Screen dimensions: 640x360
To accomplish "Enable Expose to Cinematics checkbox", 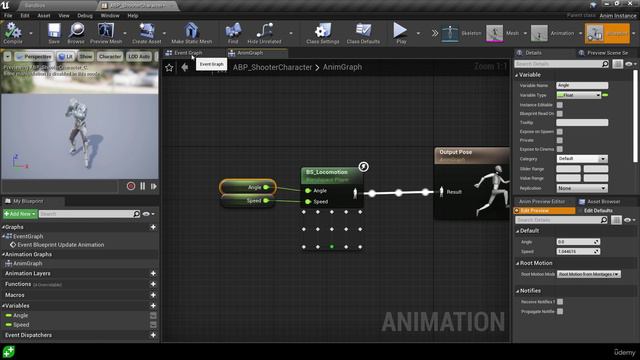I will [x=560, y=149].
